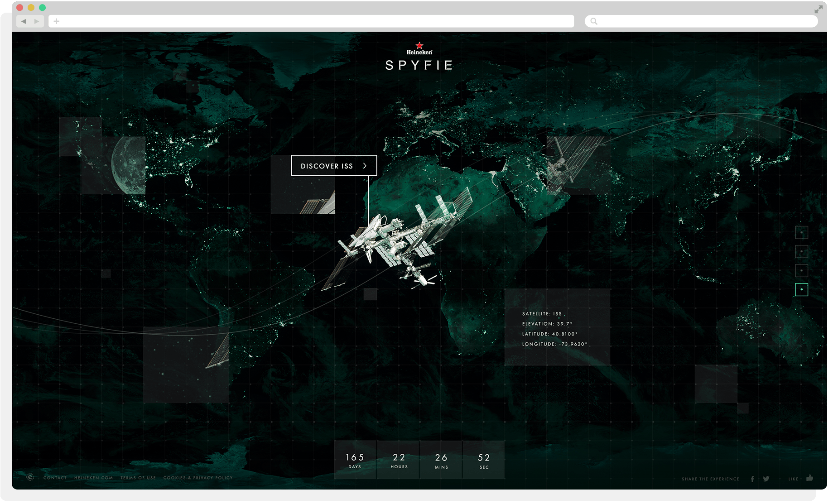838x504 pixels.
Task: Share the experience on Twitter
Action: 766,479
